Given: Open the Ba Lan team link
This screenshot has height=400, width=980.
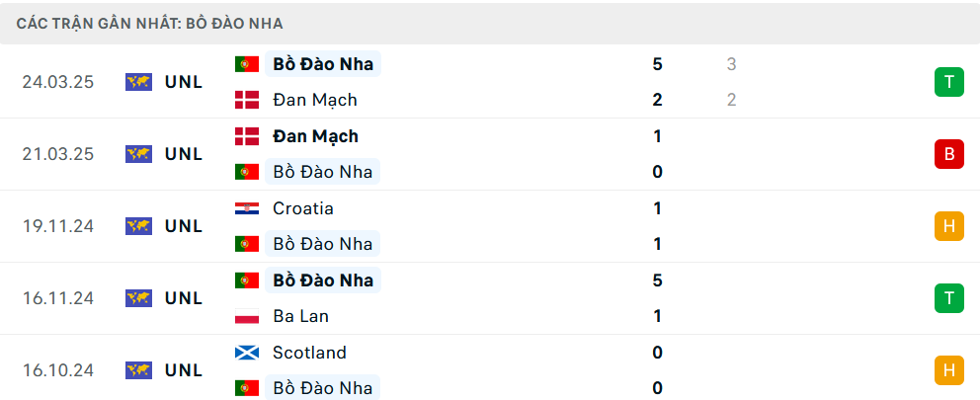Looking at the screenshot, I should click(x=300, y=316).
